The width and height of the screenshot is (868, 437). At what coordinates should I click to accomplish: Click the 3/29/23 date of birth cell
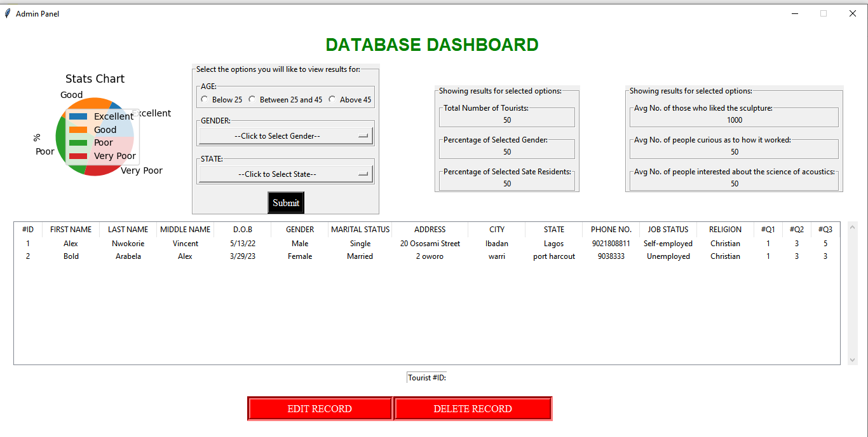point(243,256)
